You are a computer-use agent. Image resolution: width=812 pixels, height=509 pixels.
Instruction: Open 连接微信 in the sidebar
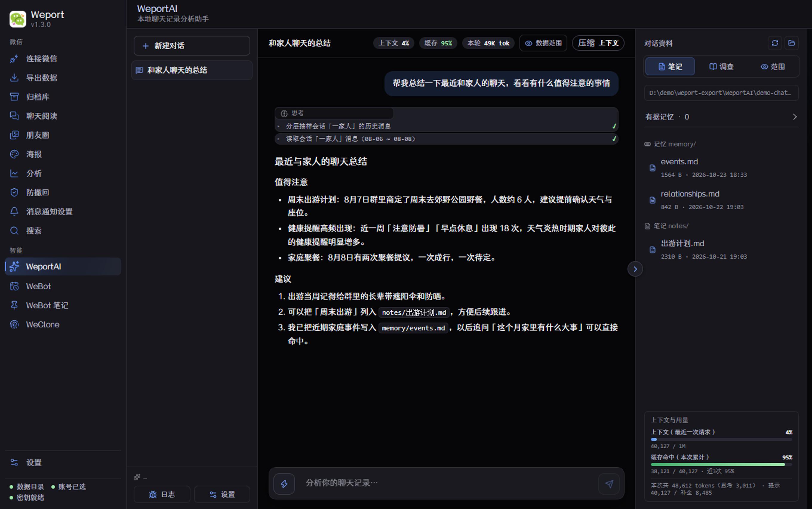63,59
